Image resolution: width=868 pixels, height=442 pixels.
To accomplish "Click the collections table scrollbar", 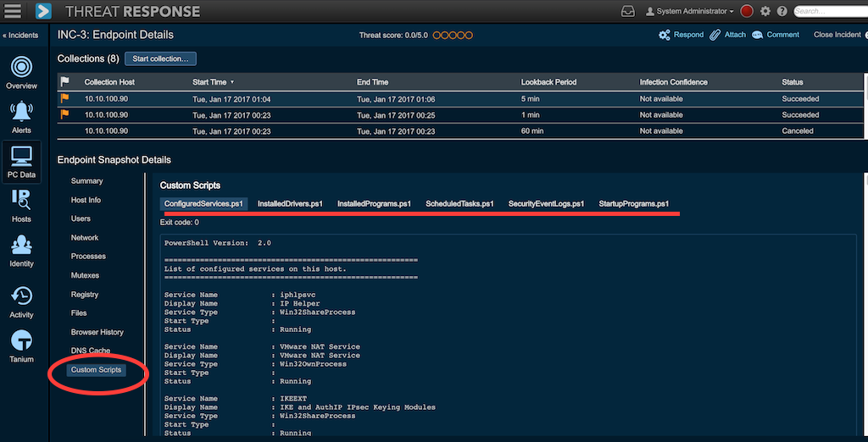I will tap(865, 106).
